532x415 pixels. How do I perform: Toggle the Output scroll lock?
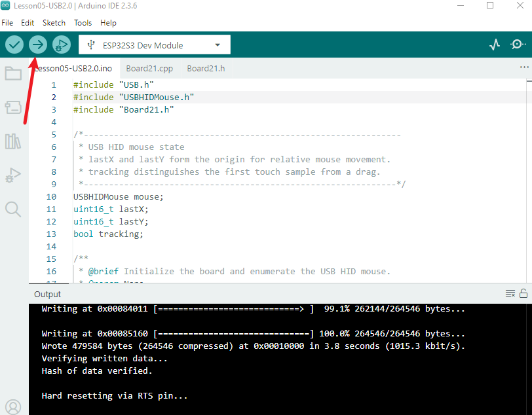pyautogui.click(x=523, y=293)
